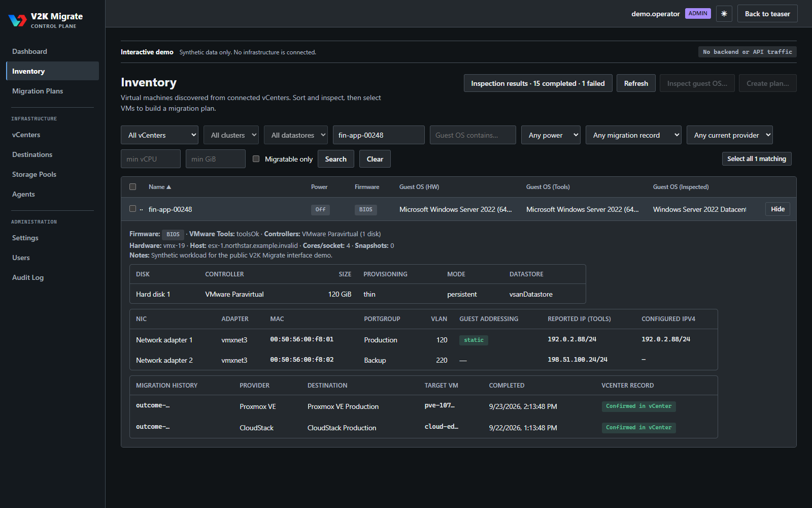Click Guest OS (Tools) column header
Screen dimensions: 812x508
pos(548,187)
